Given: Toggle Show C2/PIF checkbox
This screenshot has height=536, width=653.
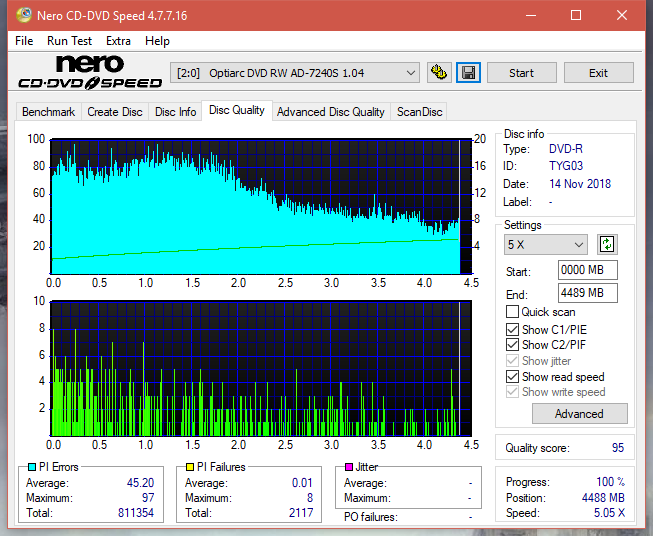Looking at the screenshot, I should [512, 344].
